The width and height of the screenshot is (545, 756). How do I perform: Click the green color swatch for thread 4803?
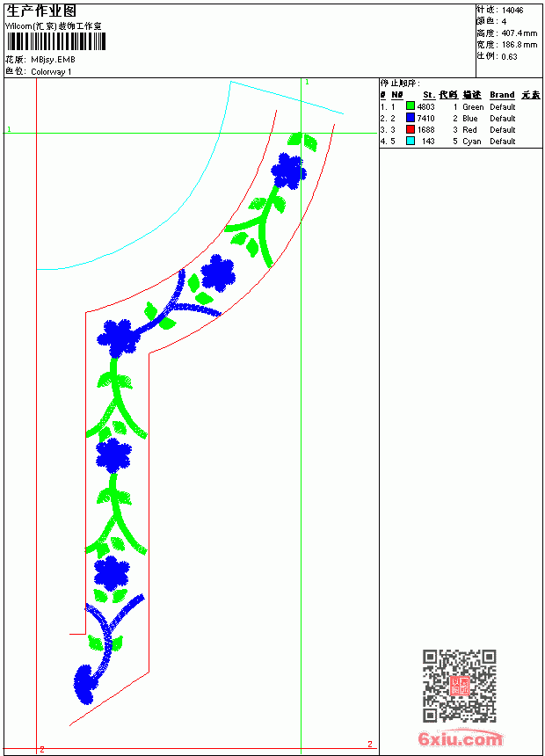tap(411, 106)
